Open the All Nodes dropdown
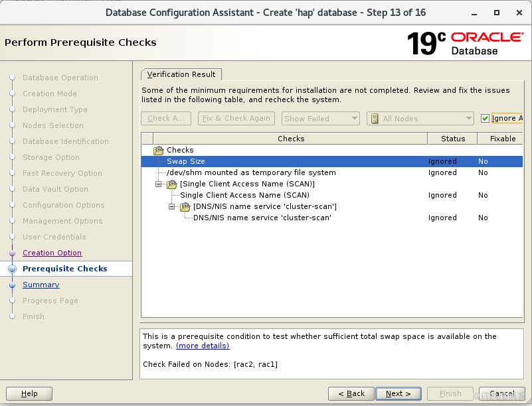The height and width of the screenshot is (406, 532). (420, 119)
